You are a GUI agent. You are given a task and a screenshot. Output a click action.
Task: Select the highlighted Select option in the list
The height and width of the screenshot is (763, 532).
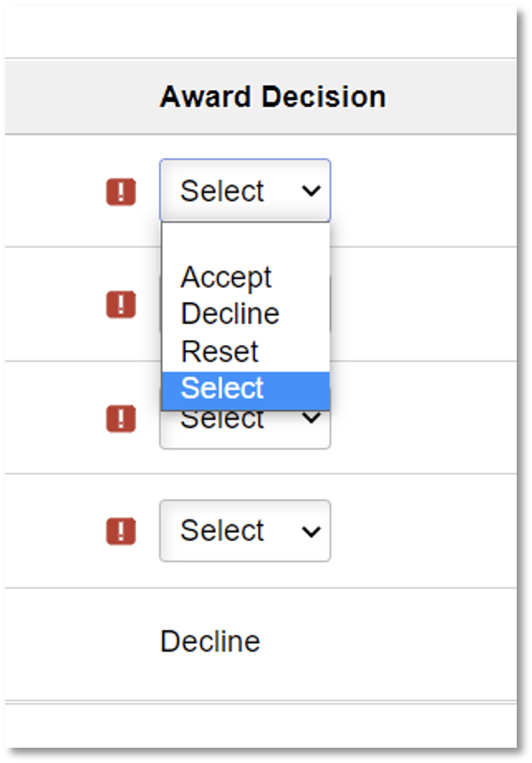click(223, 388)
